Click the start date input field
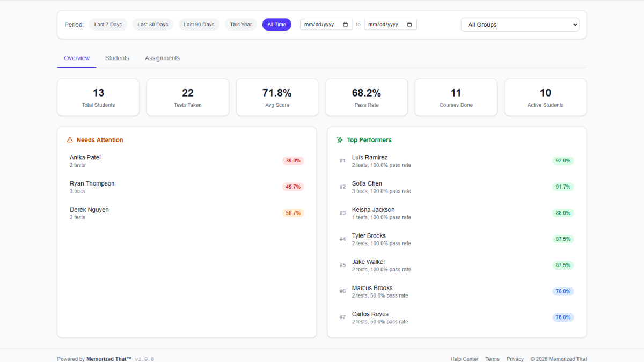The width and height of the screenshot is (644, 362). 326,25
